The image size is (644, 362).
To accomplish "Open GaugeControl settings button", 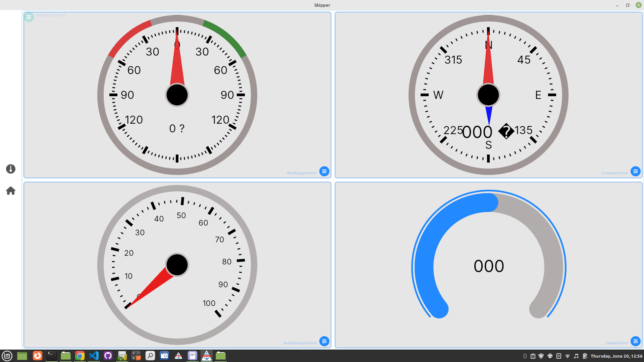I will [635, 341].
